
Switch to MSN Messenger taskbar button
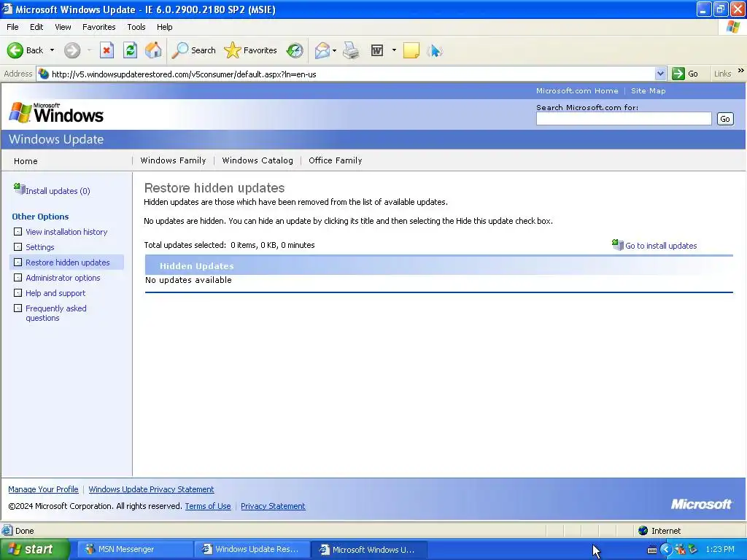pos(135,549)
